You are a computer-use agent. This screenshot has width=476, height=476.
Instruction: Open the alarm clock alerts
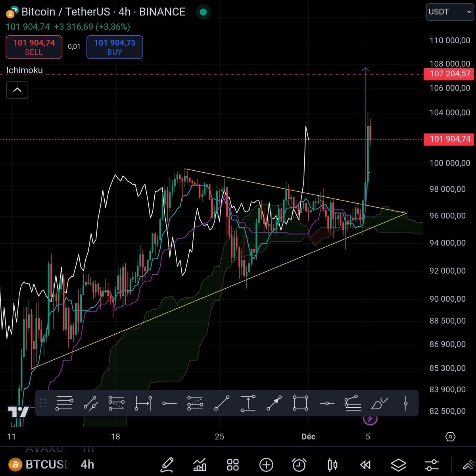coord(299,464)
